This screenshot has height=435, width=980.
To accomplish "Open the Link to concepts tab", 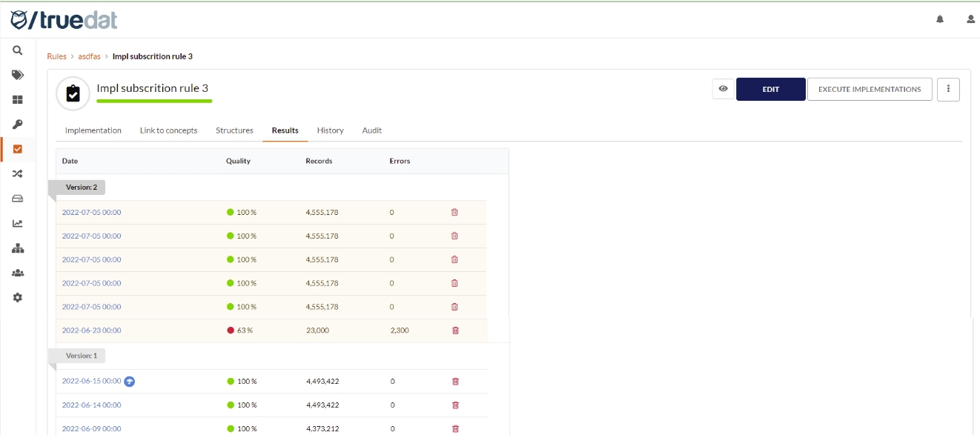I will click(x=168, y=130).
